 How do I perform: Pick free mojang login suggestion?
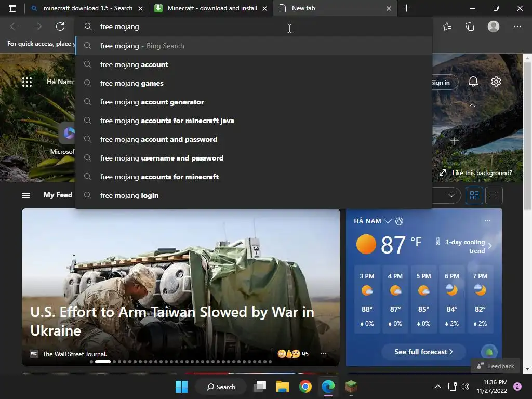pyautogui.click(x=254, y=195)
